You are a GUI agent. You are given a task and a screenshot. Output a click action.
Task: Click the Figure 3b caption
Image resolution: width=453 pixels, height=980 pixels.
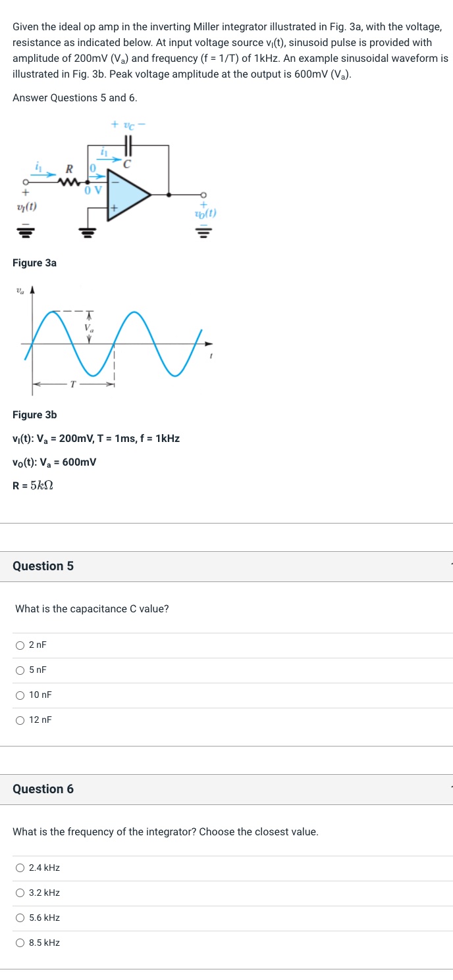coord(34,415)
